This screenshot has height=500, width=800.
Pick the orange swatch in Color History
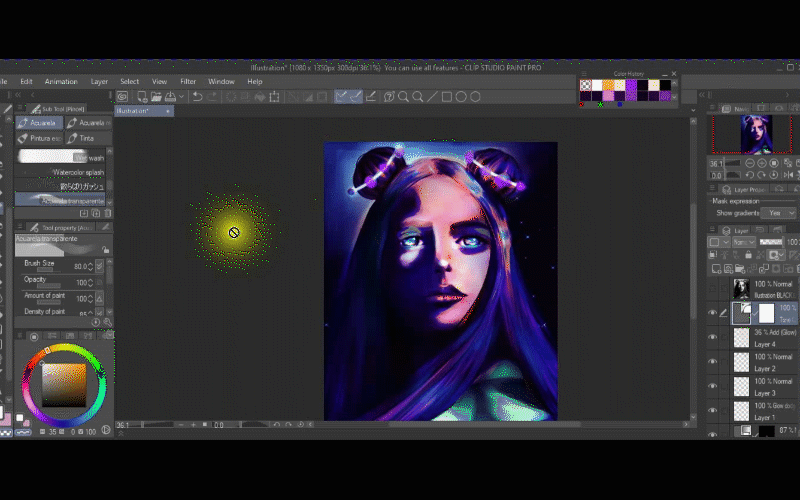point(608,86)
